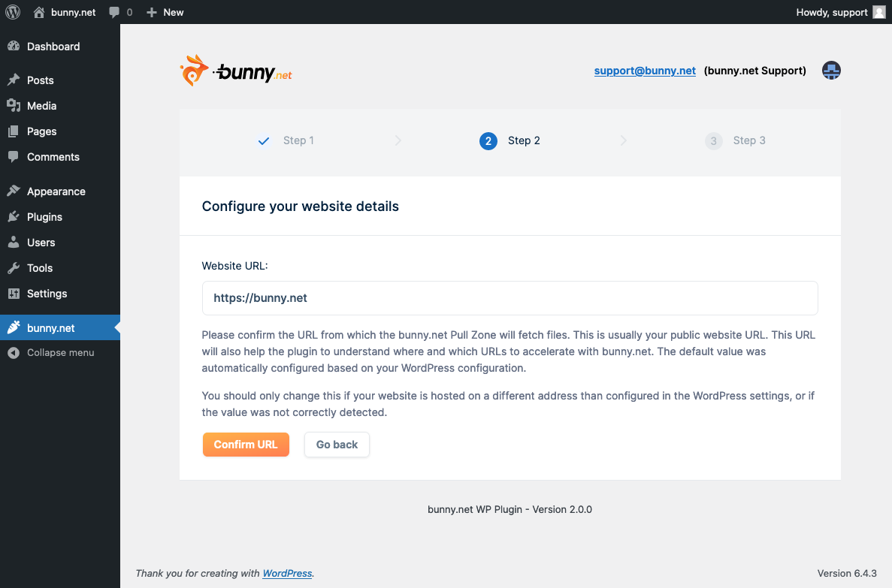Click the bunny.net logo in the plugin header
The width and height of the screenshot is (892, 588).
coord(235,70)
